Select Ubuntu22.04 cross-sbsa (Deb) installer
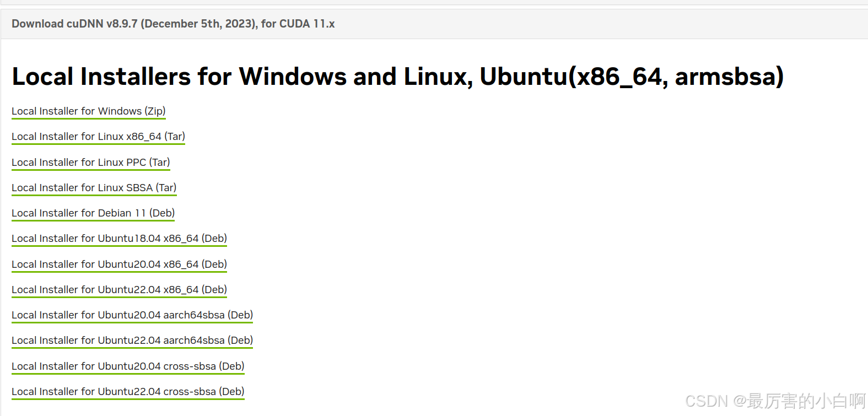 128,392
